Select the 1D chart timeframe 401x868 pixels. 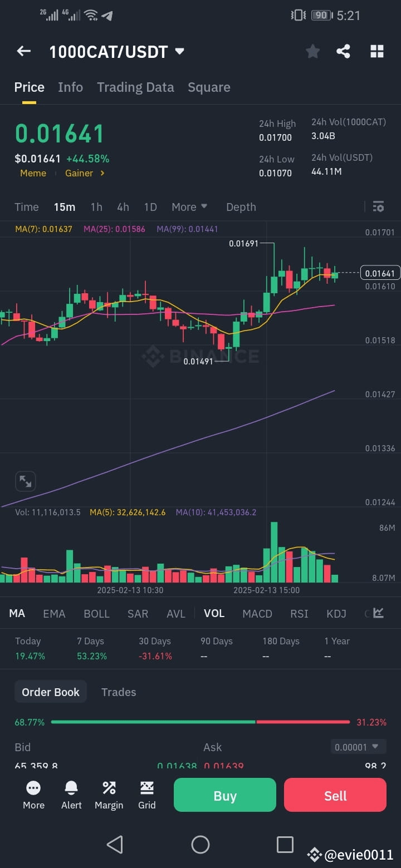(x=150, y=206)
